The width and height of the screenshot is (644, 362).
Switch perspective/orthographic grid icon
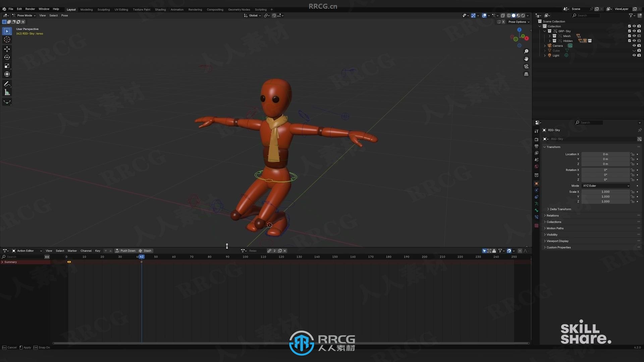[x=526, y=74]
